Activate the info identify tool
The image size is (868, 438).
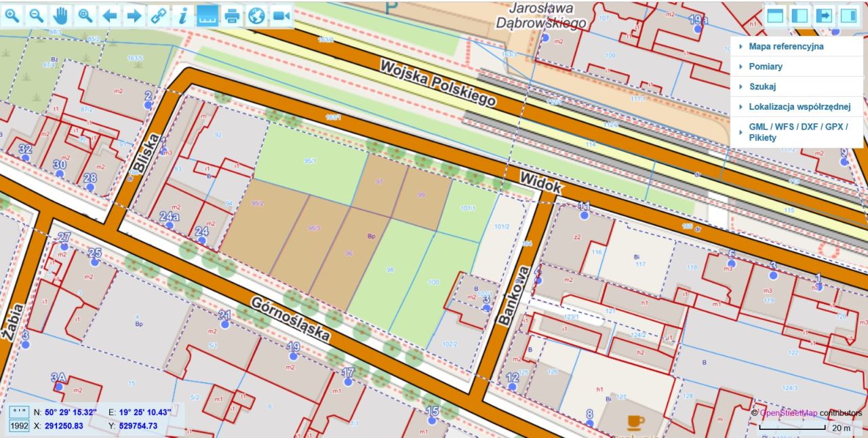[x=182, y=15]
